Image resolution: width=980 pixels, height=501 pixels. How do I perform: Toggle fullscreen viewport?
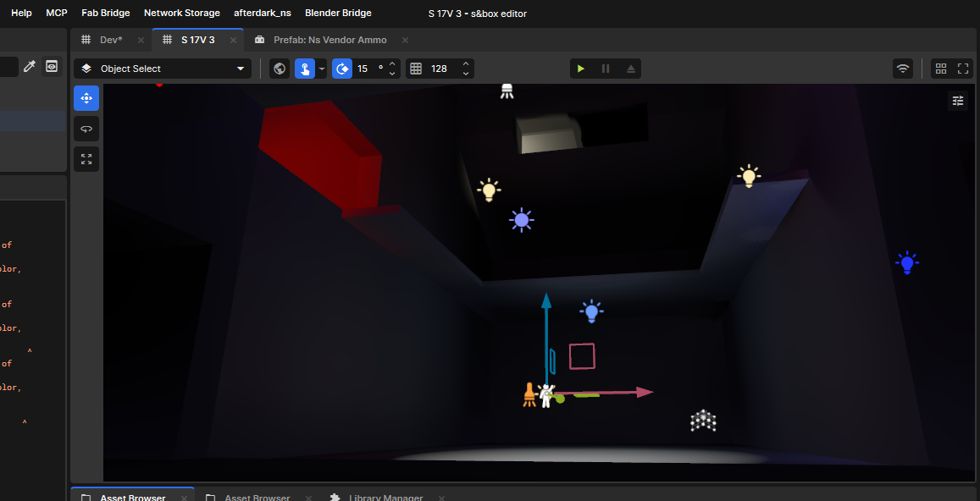[962, 69]
